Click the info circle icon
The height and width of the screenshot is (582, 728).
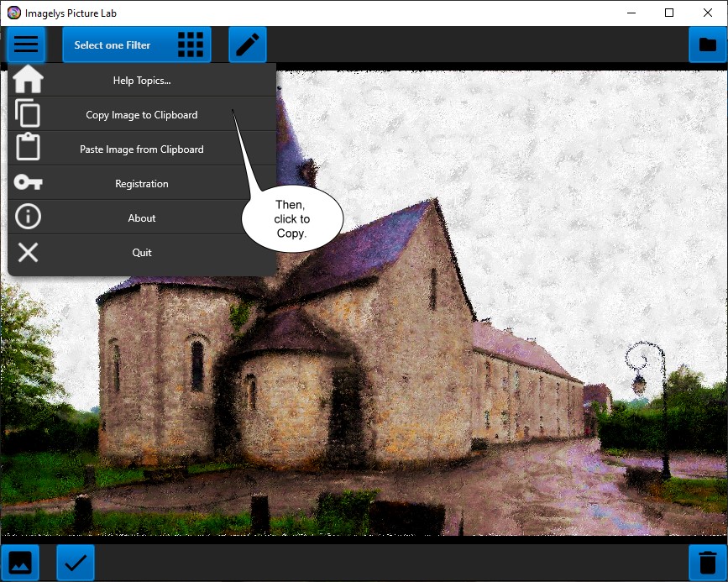click(28, 217)
